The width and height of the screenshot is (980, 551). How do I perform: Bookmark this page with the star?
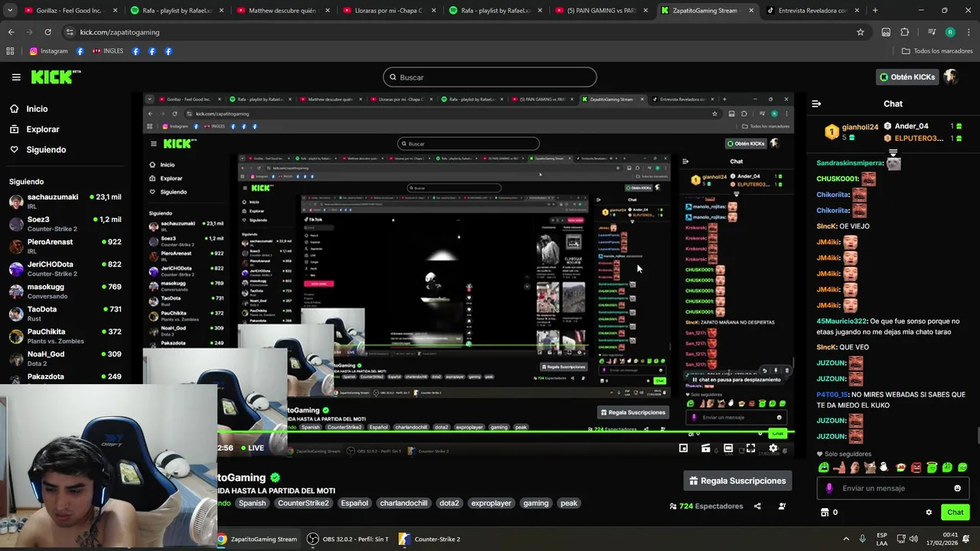(861, 32)
